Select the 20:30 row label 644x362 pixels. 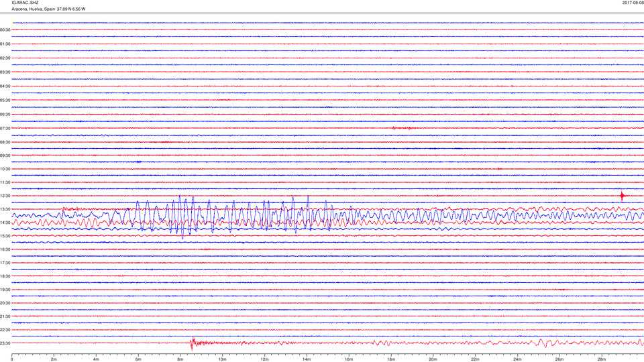tap(5, 303)
